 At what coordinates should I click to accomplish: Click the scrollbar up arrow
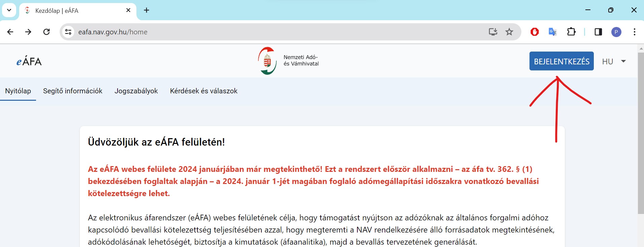[641, 49]
